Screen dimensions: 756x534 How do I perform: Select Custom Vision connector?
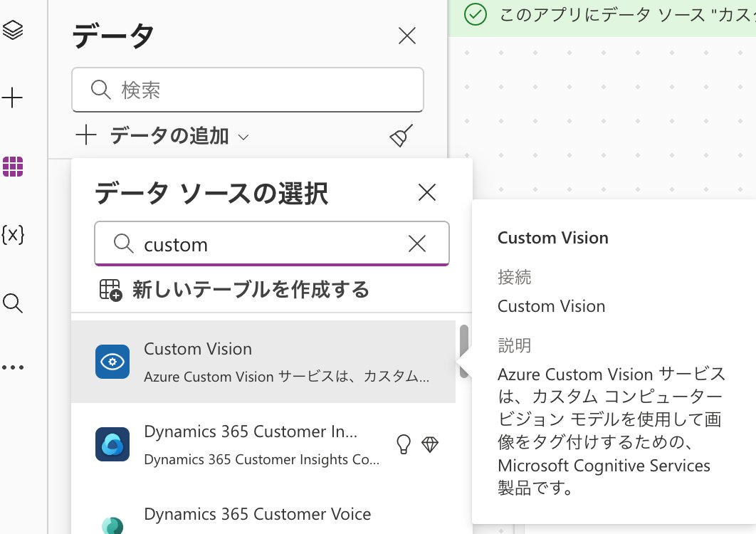pos(263,362)
